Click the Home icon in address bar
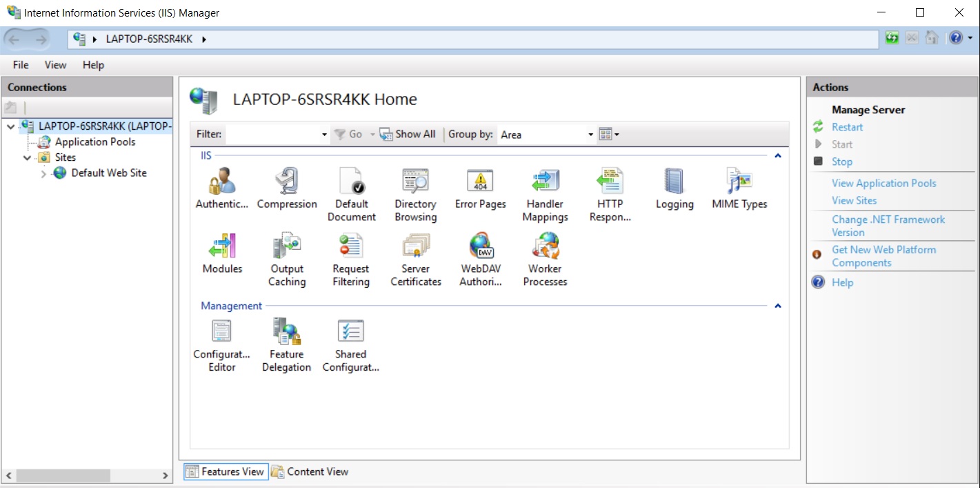 point(932,38)
